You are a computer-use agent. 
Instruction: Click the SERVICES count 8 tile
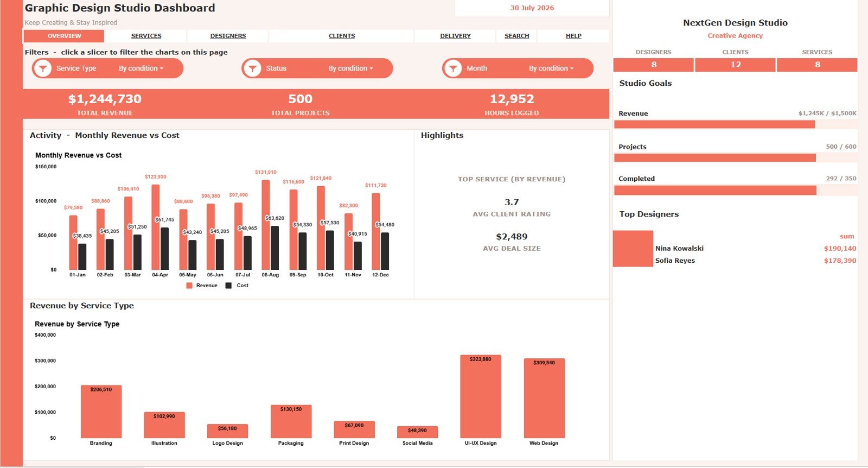point(817,65)
